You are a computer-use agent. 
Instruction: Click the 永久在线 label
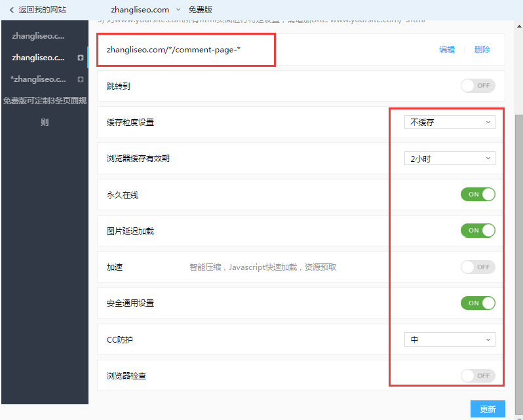coord(123,195)
